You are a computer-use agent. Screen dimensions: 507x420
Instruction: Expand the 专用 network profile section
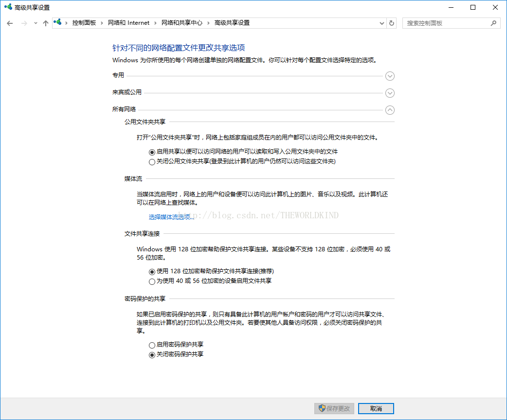(390, 76)
